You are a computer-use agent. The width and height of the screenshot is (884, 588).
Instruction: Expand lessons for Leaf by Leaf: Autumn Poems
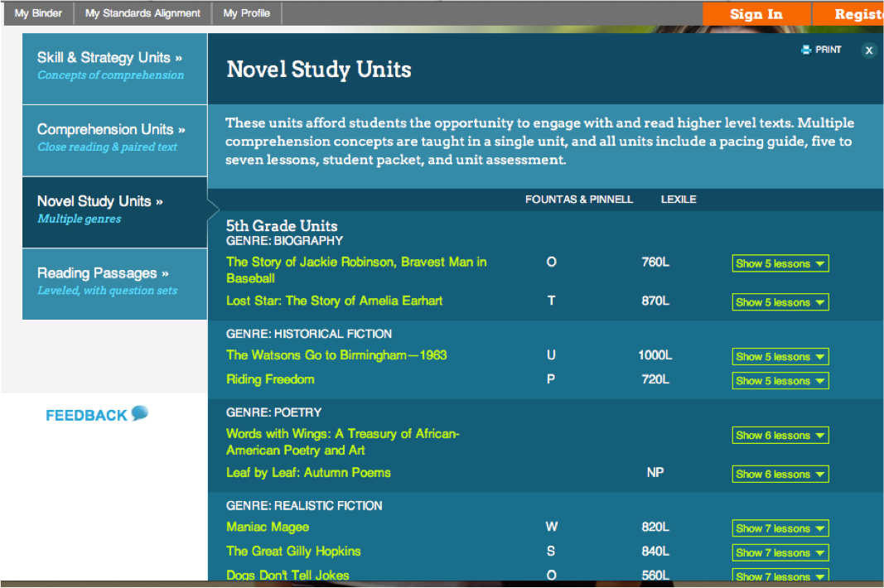click(780, 474)
